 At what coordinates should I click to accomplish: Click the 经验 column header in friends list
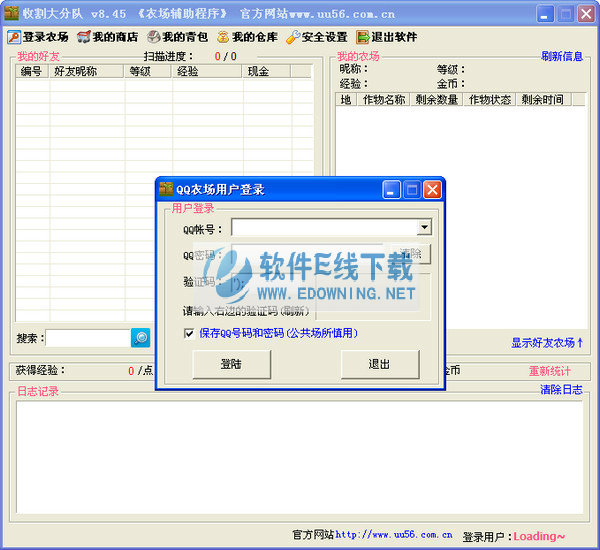(x=207, y=71)
